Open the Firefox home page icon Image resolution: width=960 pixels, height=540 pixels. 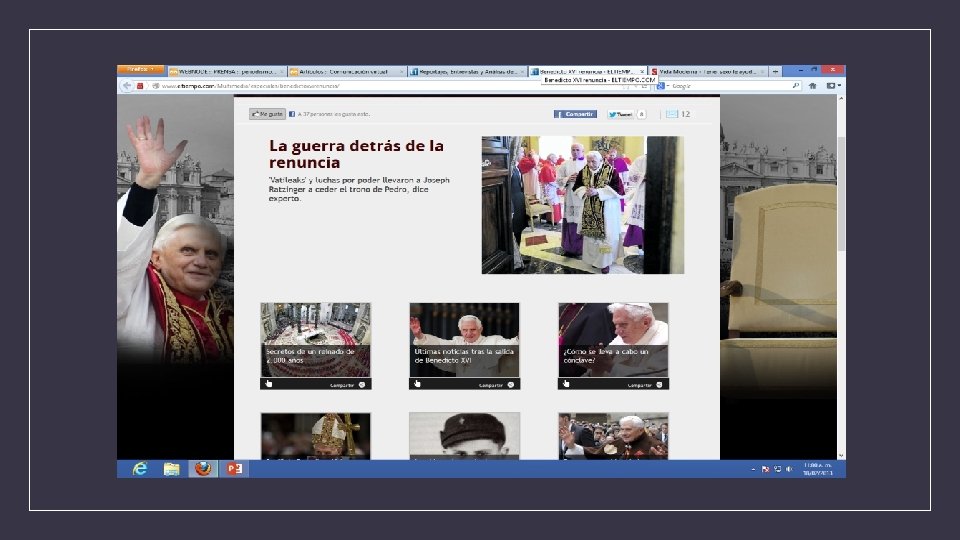point(812,86)
